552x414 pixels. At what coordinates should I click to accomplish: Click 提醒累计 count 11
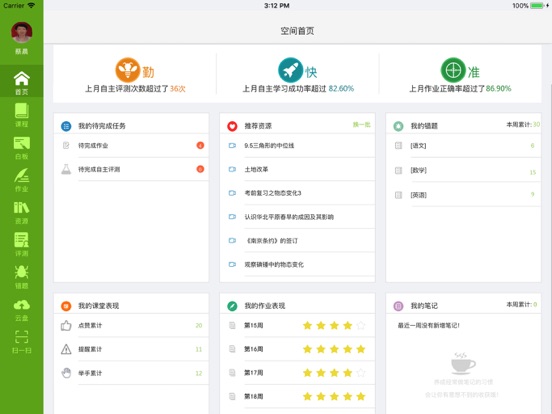point(199,349)
